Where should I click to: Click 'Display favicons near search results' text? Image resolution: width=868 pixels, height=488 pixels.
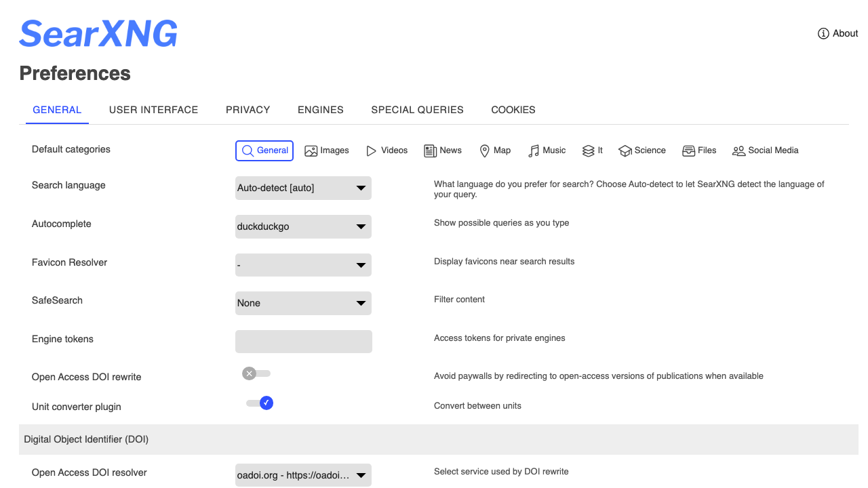click(x=505, y=262)
